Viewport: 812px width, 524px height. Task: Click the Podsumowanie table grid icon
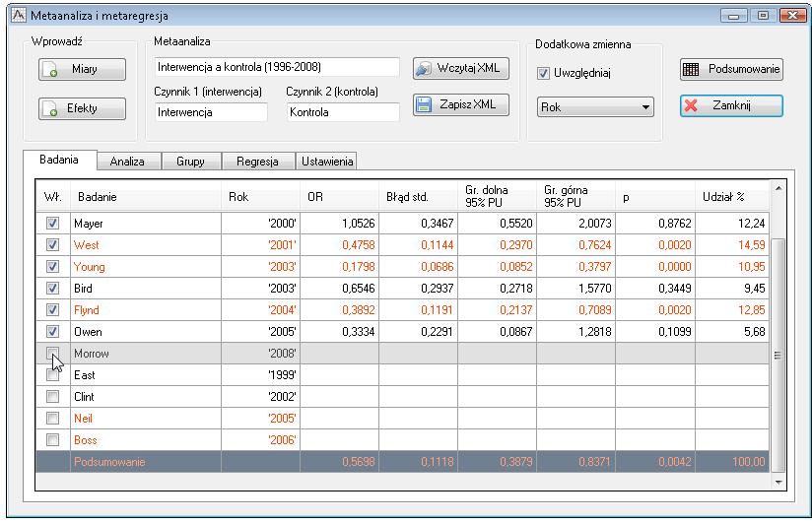[x=691, y=69]
